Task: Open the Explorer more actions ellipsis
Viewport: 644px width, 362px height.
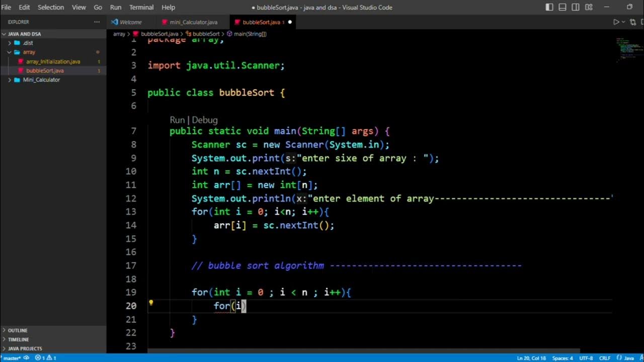Action: tap(97, 22)
